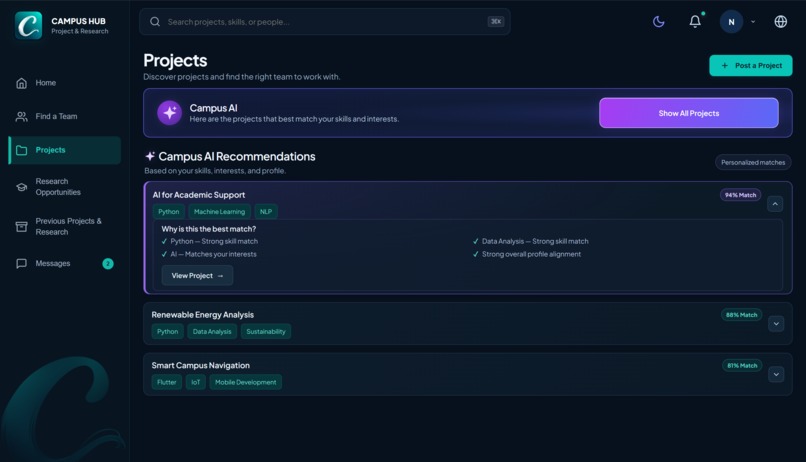The height and width of the screenshot is (462, 806).
Task: Click AI for Academic Support title
Action: coord(199,195)
